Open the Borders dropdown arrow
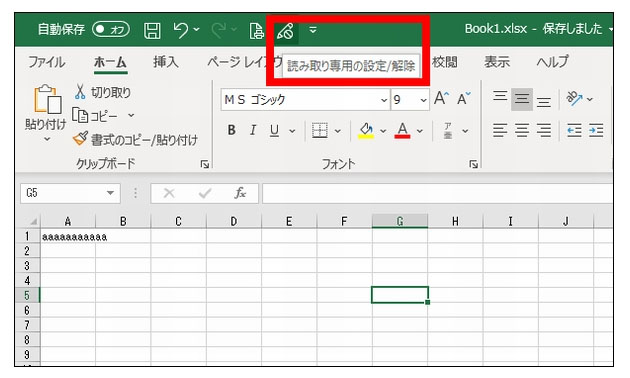Viewport: 630px width, 378px height. pos(338,131)
